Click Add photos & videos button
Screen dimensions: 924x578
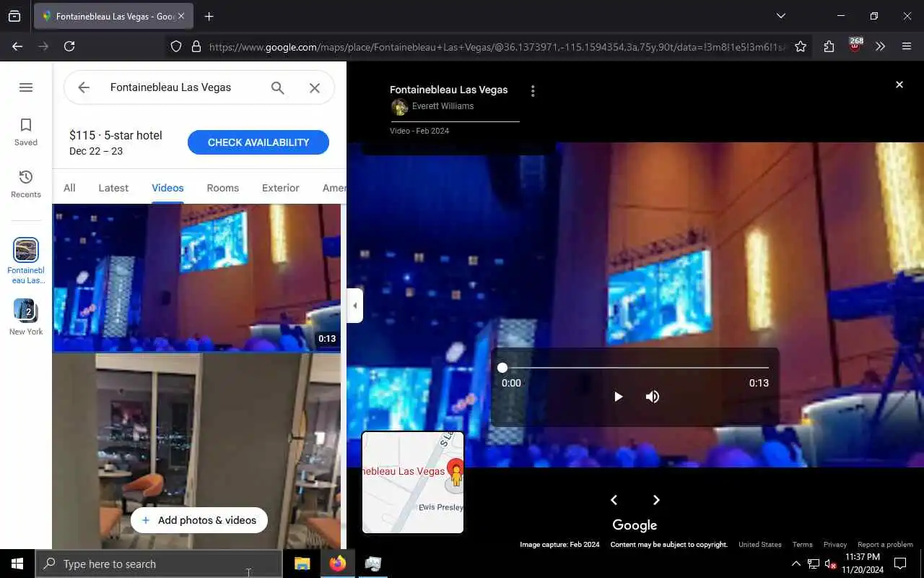[x=199, y=520]
